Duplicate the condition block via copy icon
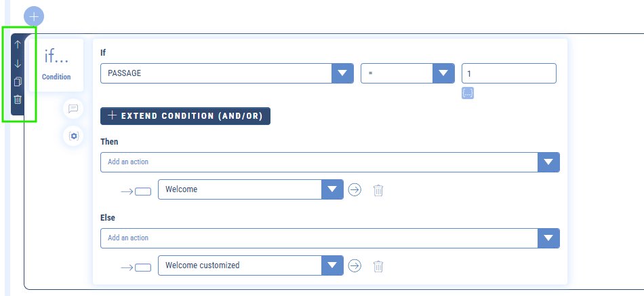This screenshot has height=296, width=644. [x=18, y=82]
